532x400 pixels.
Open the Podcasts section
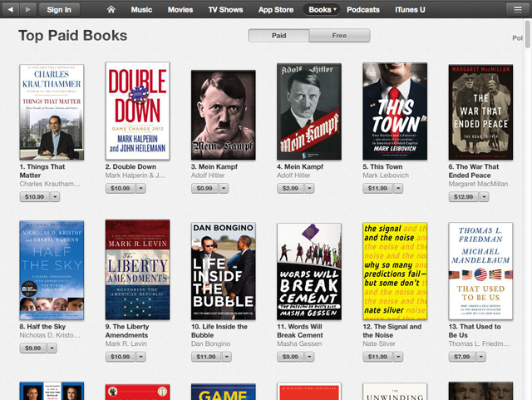[363, 9]
